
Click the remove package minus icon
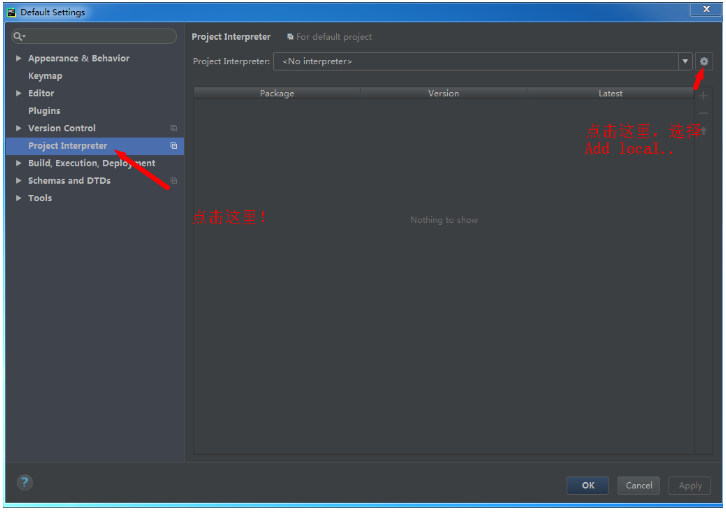[703, 113]
